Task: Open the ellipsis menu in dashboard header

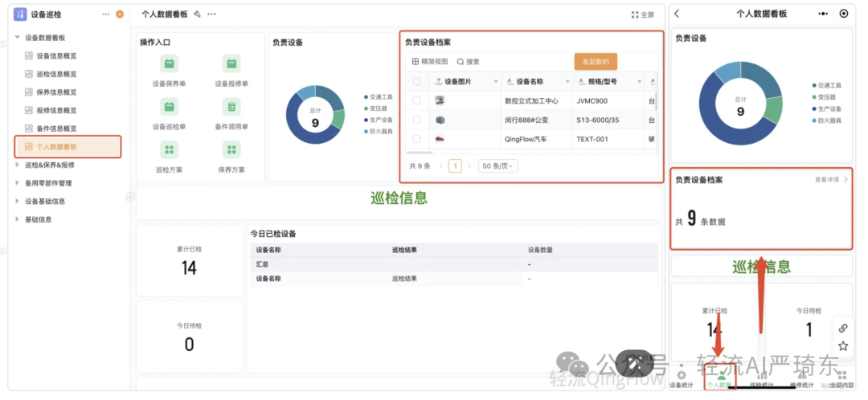Action: [x=211, y=14]
